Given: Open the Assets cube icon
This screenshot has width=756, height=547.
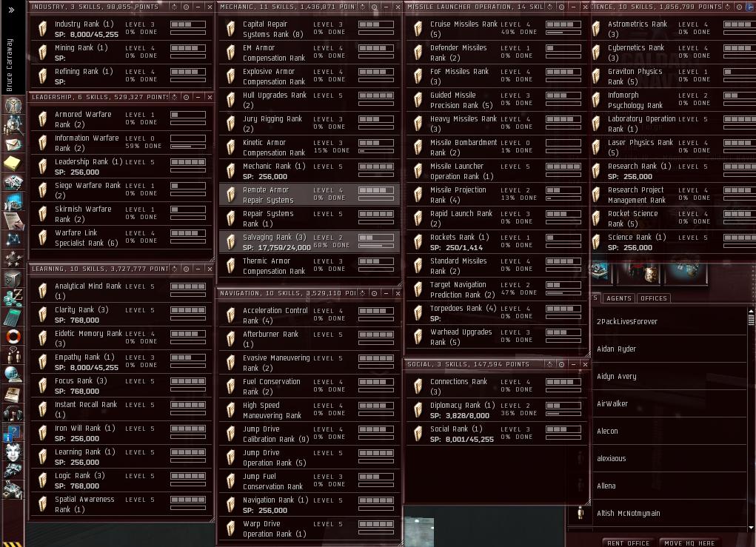Looking at the screenshot, I should [x=13, y=278].
